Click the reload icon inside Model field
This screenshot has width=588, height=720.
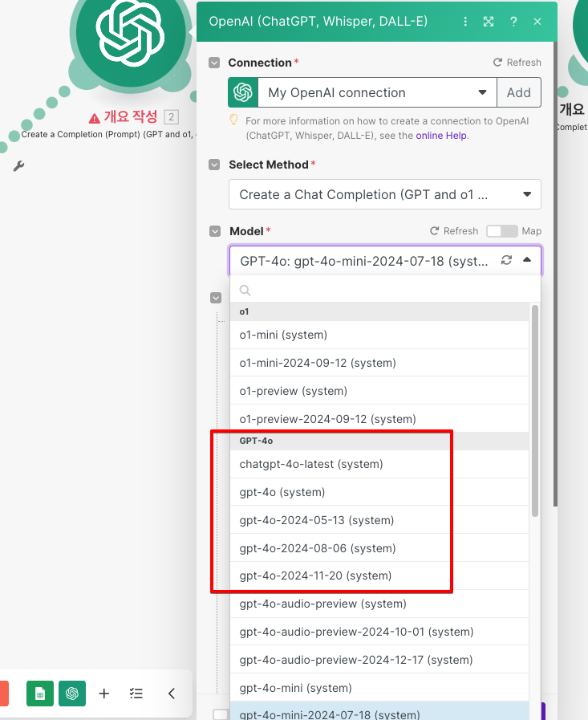tap(506, 260)
